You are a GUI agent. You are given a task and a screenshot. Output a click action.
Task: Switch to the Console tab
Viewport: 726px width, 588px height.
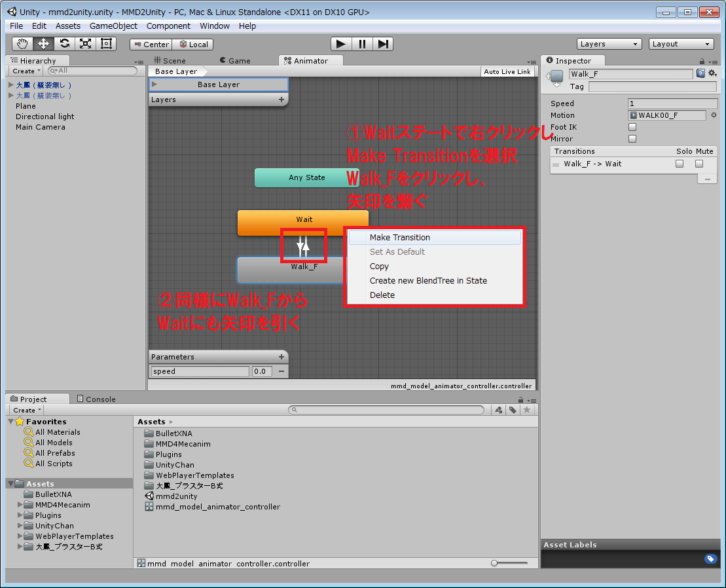(96, 399)
